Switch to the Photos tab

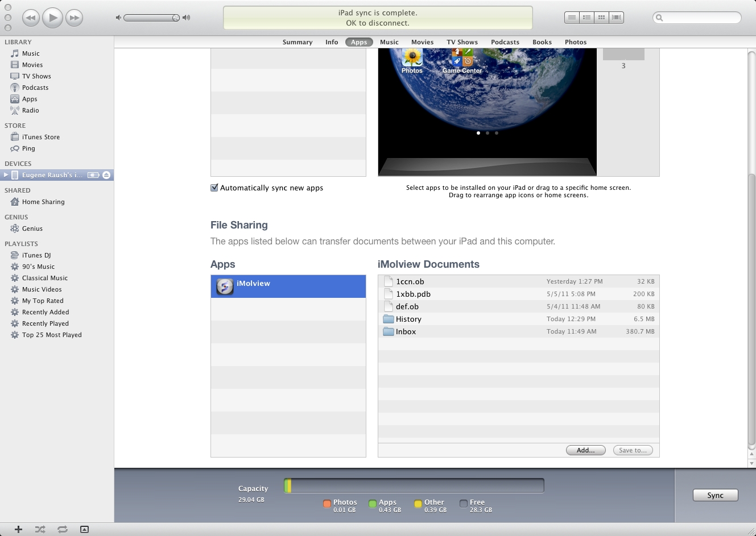tap(576, 42)
